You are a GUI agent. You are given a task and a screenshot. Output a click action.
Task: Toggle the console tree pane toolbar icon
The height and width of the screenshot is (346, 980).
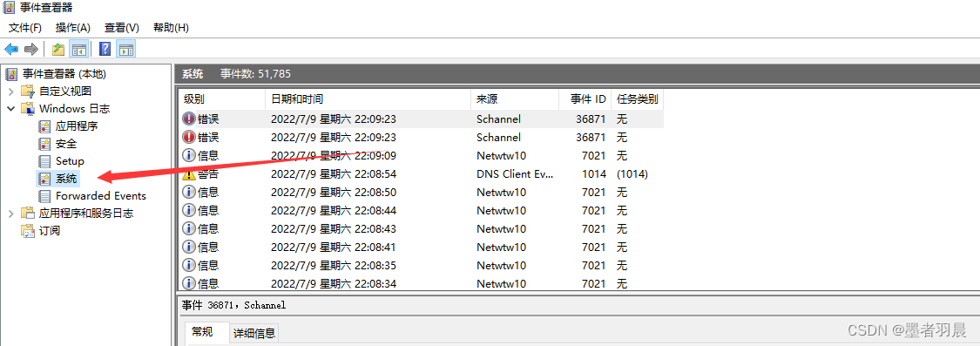(78, 49)
